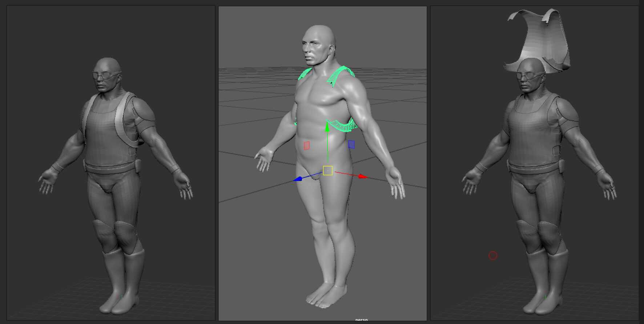Click the blue Z-axis arrowhead of the manipulator
644x324 pixels.
298,179
